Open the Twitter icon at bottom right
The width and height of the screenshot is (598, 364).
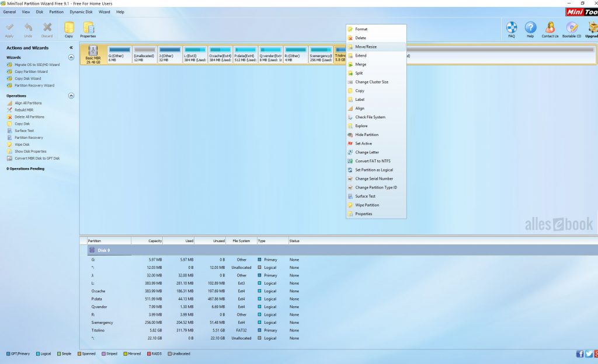pos(589,353)
